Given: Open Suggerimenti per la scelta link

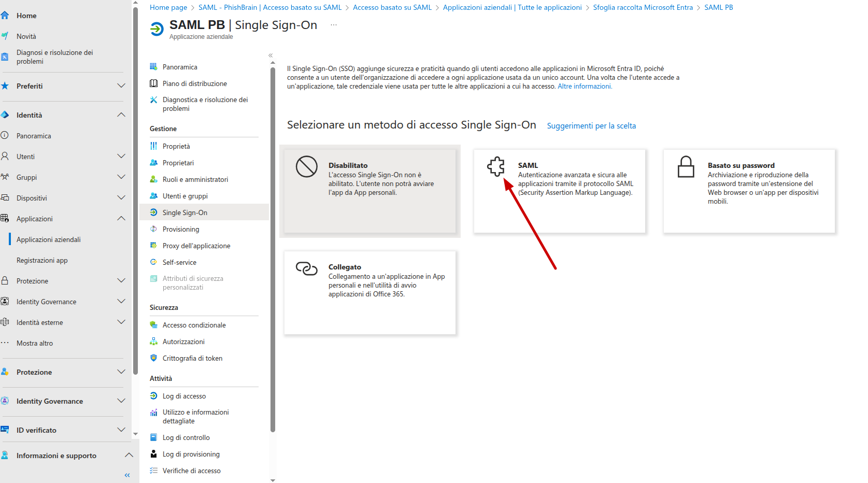Looking at the screenshot, I should tap(591, 126).
